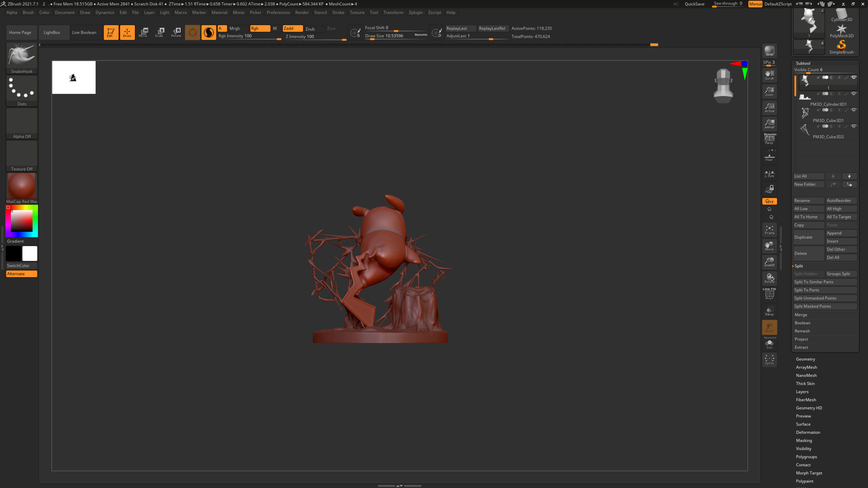Select the Cylinder3D tool icon
The image size is (868, 488).
coord(841,15)
